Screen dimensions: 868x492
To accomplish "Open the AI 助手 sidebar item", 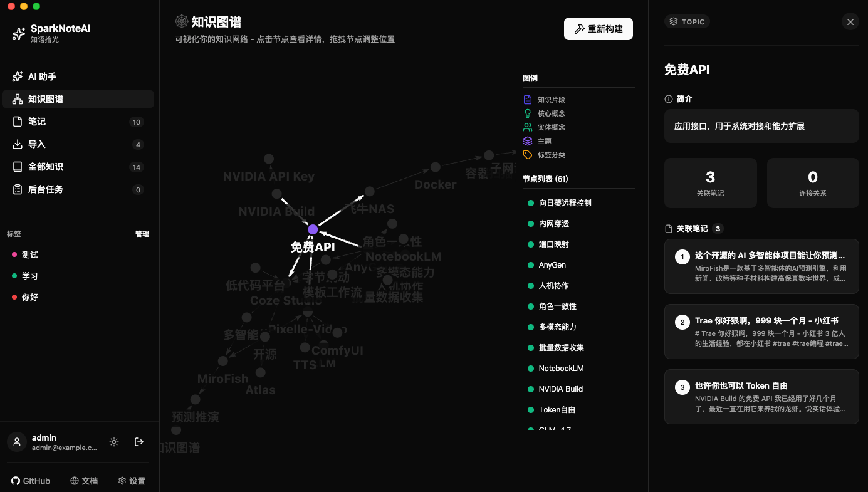I will click(x=42, y=76).
